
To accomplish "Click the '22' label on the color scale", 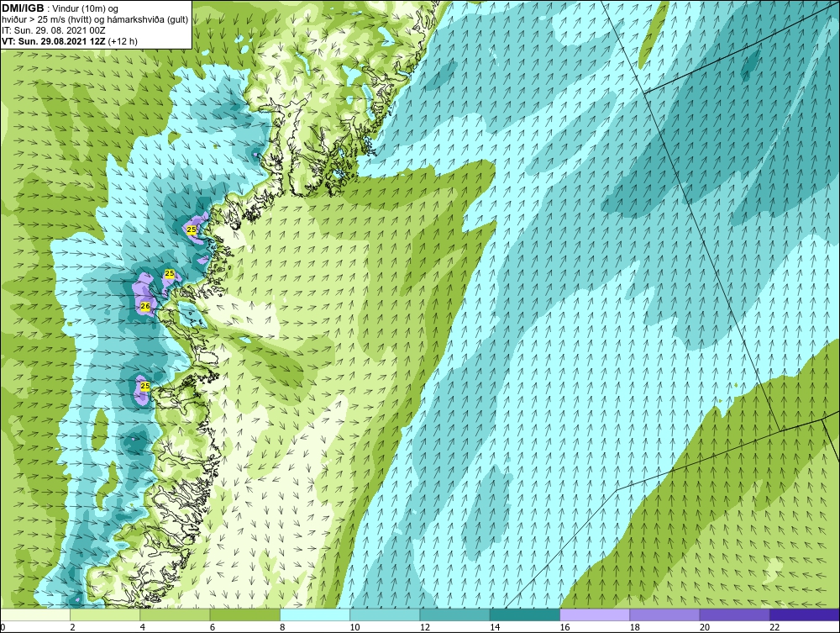I will click(774, 628).
